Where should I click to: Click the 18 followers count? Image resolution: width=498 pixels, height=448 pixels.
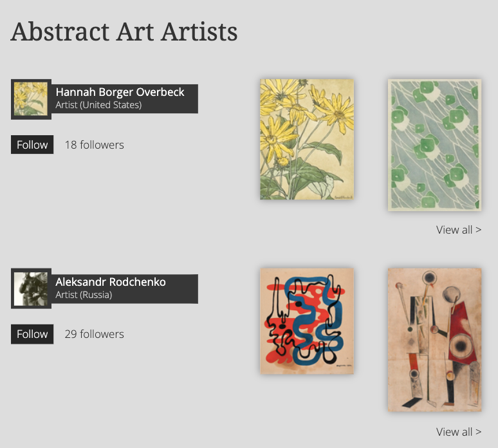pos(94,145)
